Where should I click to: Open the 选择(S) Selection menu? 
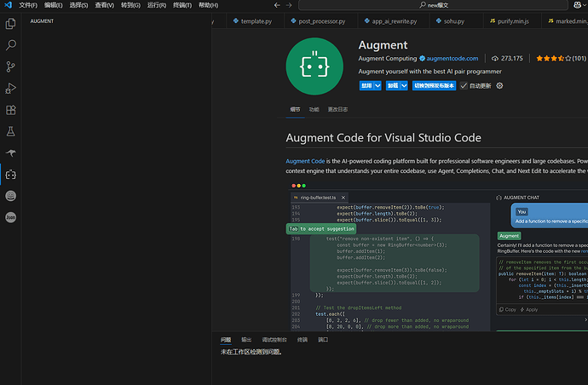tap(78, 5)
